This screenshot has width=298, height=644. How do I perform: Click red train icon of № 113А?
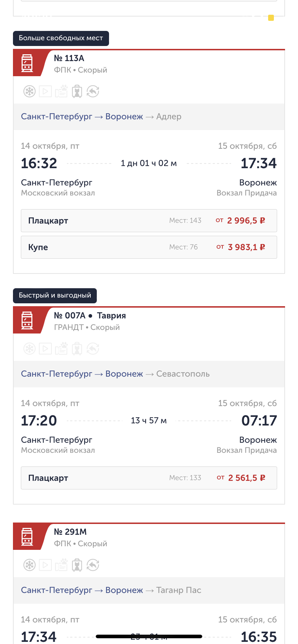click(x=27, y=63)
